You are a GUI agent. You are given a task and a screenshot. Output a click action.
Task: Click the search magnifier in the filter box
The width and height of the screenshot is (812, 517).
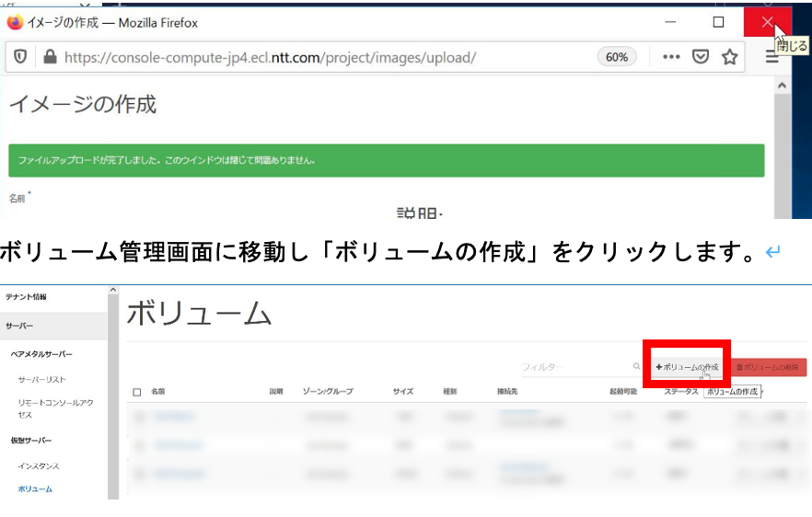(636, 367)
